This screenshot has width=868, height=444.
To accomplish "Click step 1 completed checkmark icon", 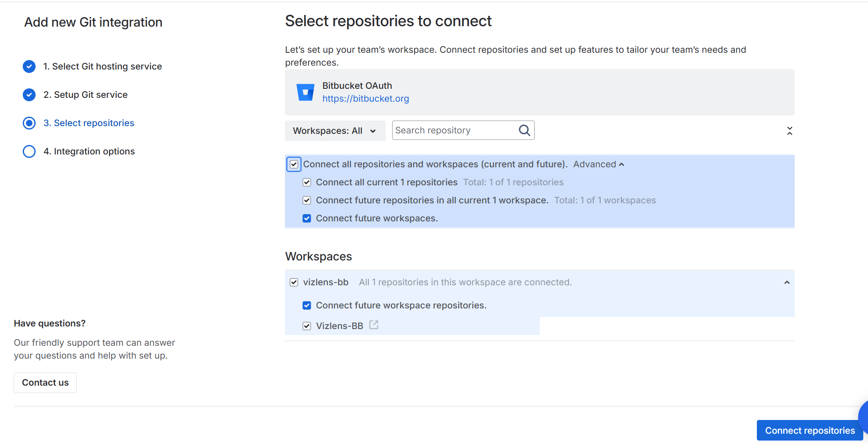I will tap(29, 66).
